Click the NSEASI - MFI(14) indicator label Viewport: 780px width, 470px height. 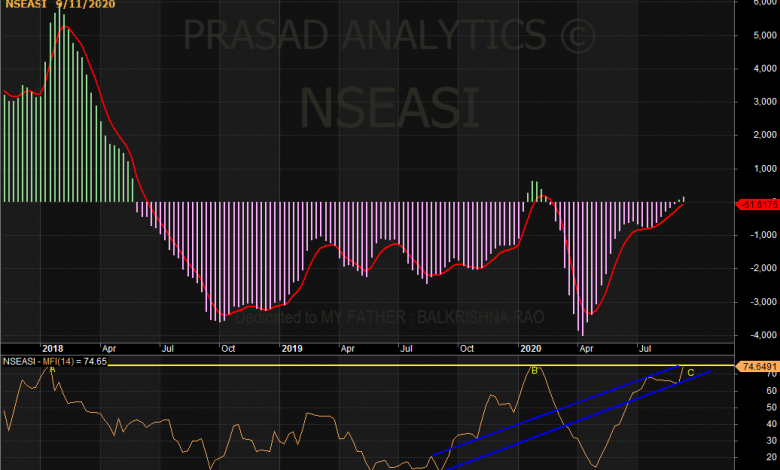(x=55, y=360)
